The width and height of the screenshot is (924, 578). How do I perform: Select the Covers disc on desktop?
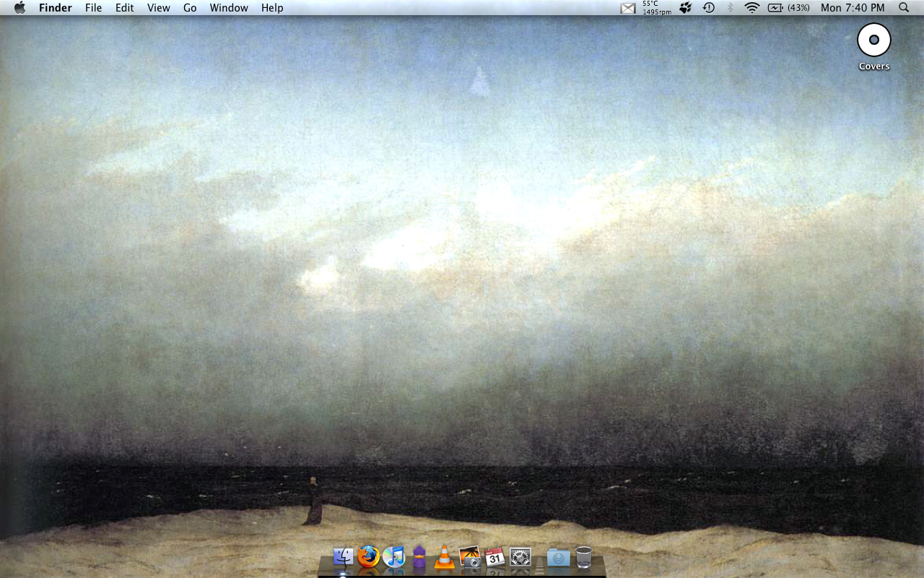[x=874, y=40]
